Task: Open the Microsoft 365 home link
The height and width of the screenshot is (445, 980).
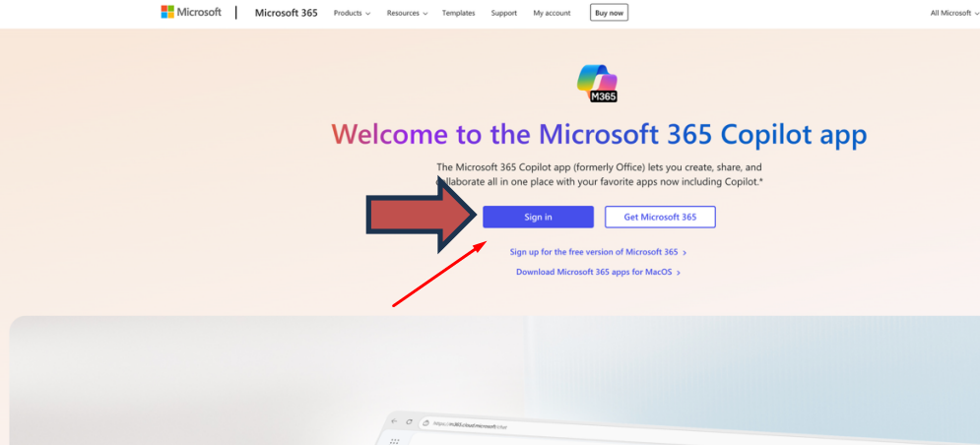Action: [x=287, y=13]
